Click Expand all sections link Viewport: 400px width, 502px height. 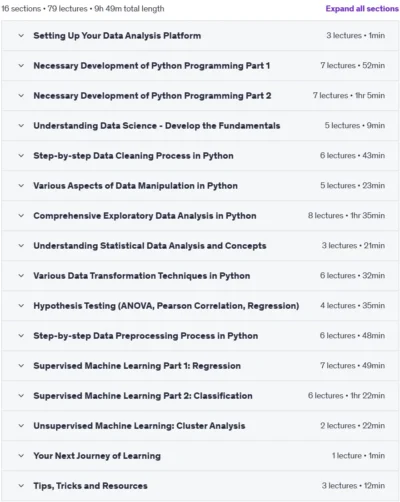pyautogui.click(x=362, y=9)
